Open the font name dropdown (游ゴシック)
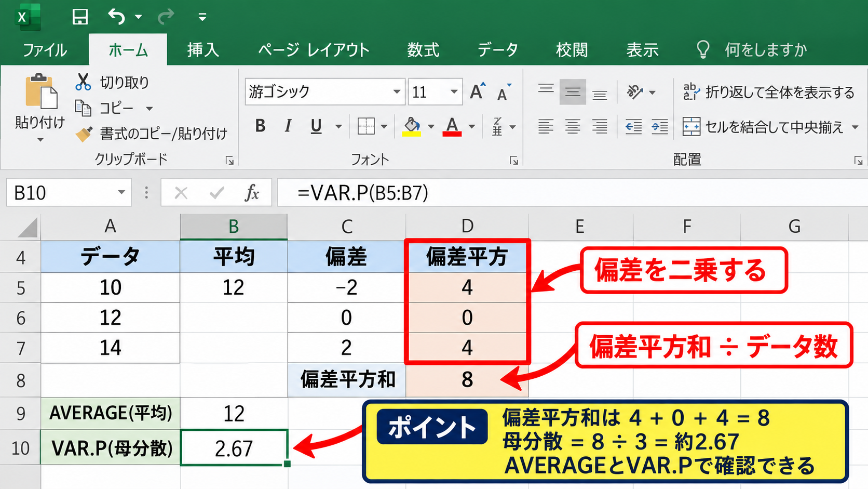Viewport: 868px width, 489px height. pyautogui.click(x=397, y=92)
